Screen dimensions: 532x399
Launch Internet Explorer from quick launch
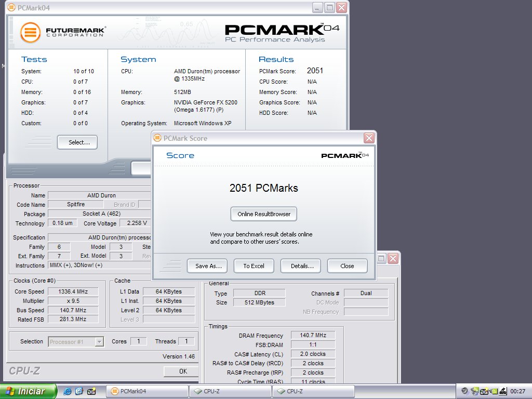coord(67,391)
